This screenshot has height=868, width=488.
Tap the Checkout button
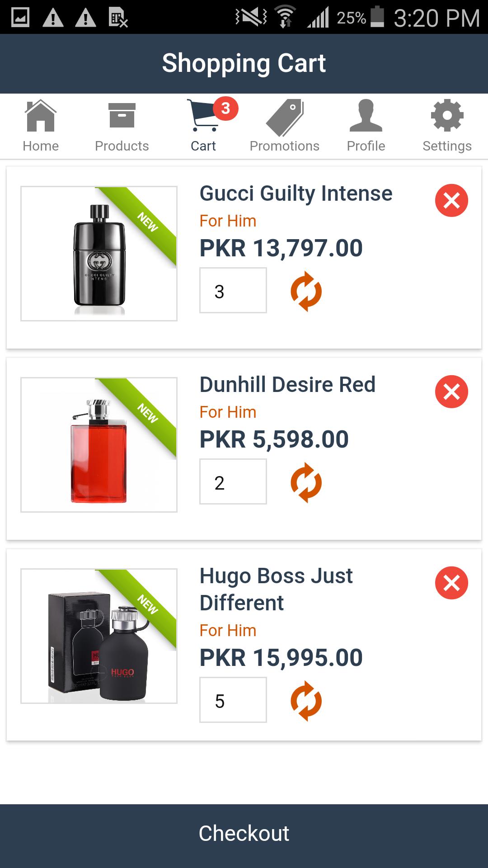click(x=244, y=836)
